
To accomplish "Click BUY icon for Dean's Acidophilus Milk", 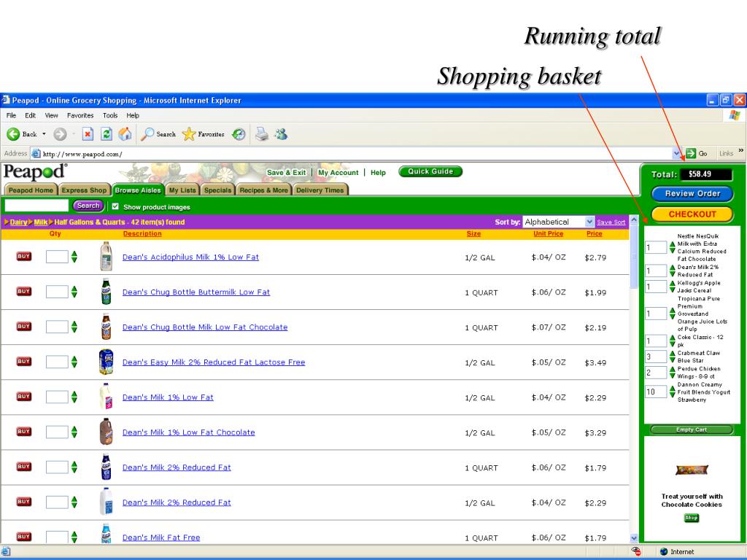I will pyautogui.click(x=24, y=256).
